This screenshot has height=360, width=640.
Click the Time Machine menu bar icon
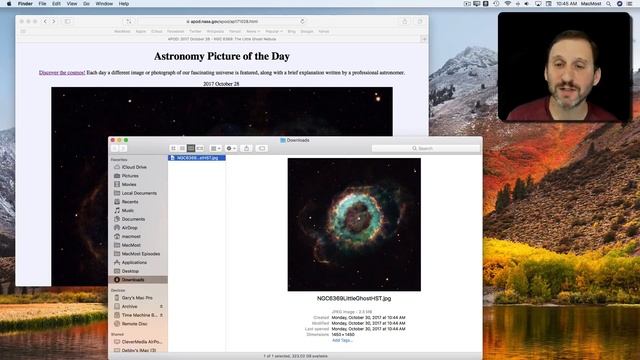coord(496,4)
